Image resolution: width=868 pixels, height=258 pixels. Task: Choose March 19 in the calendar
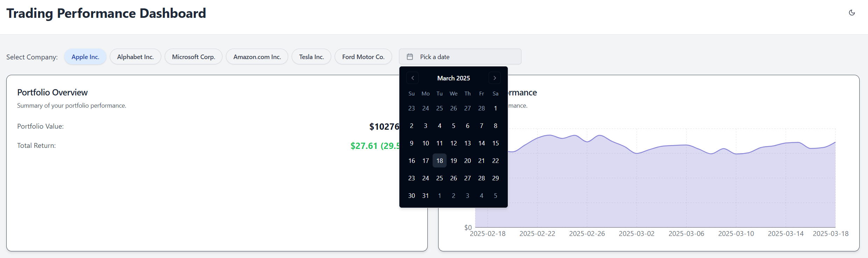[x=454, y=160]
